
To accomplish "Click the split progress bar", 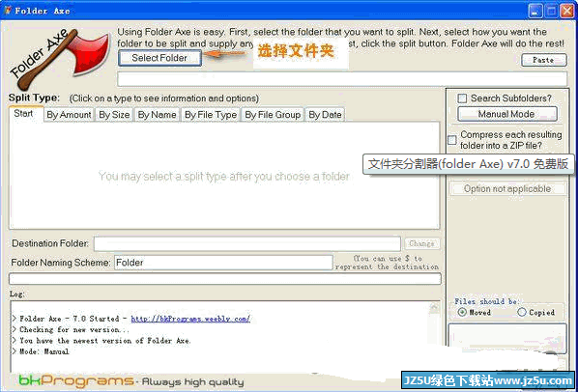I will 225,279.
